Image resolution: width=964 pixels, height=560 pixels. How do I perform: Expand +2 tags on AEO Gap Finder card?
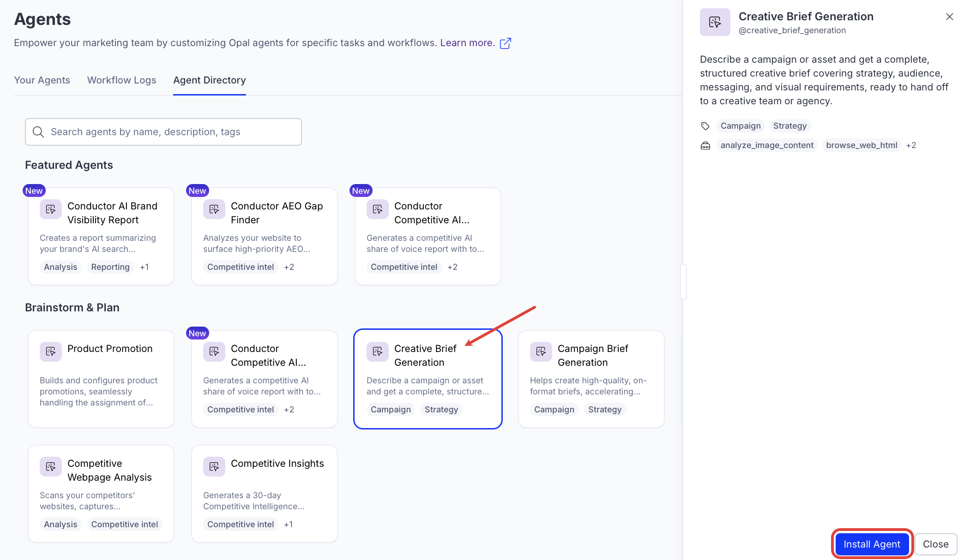pyautogui.click(x=289, y=267)
